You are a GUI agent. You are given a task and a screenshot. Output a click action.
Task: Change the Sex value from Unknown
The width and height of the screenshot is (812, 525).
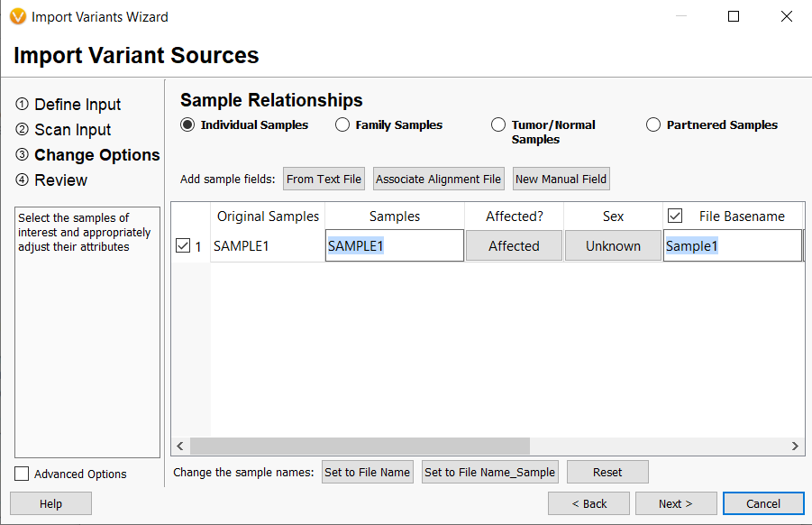(x=613, y=245)
